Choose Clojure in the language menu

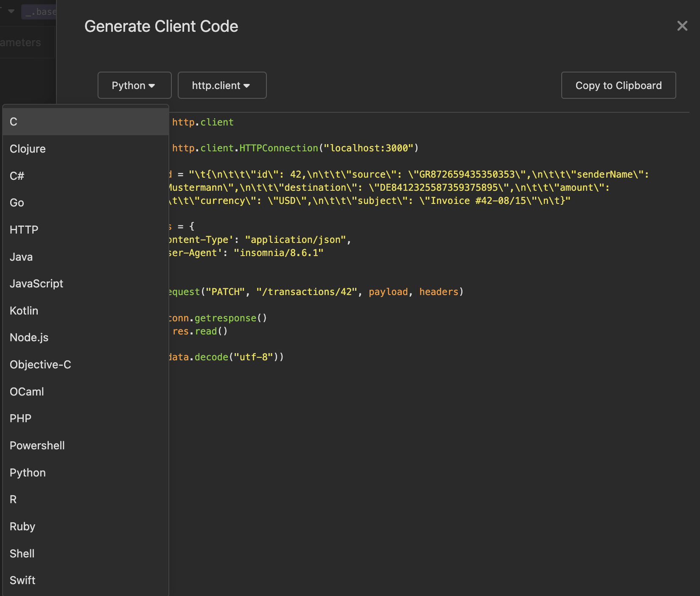[x=86, y=149]
